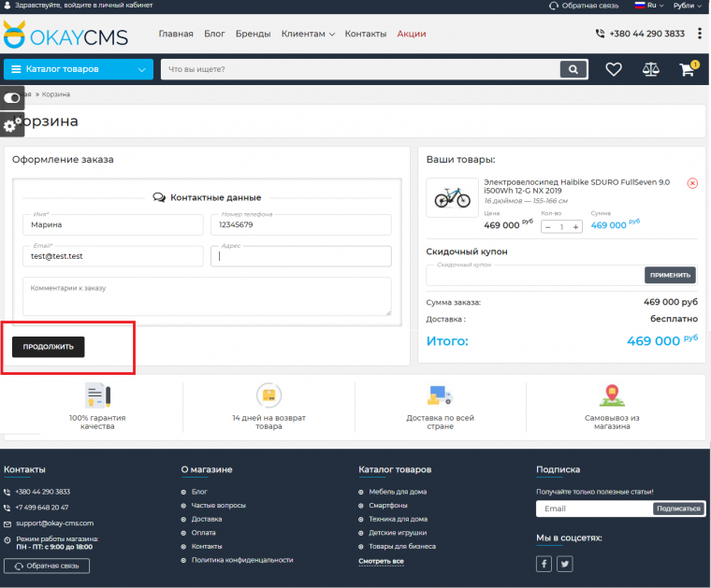Open the Рубли currency dropdown
Screen dimensions: 711x588
click(689, 6)
